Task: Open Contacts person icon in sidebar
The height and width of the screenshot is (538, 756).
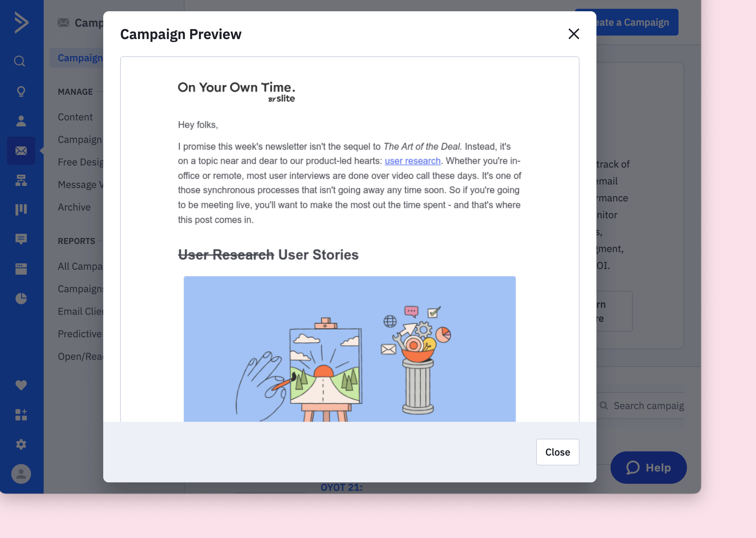Action: point(21,121)
